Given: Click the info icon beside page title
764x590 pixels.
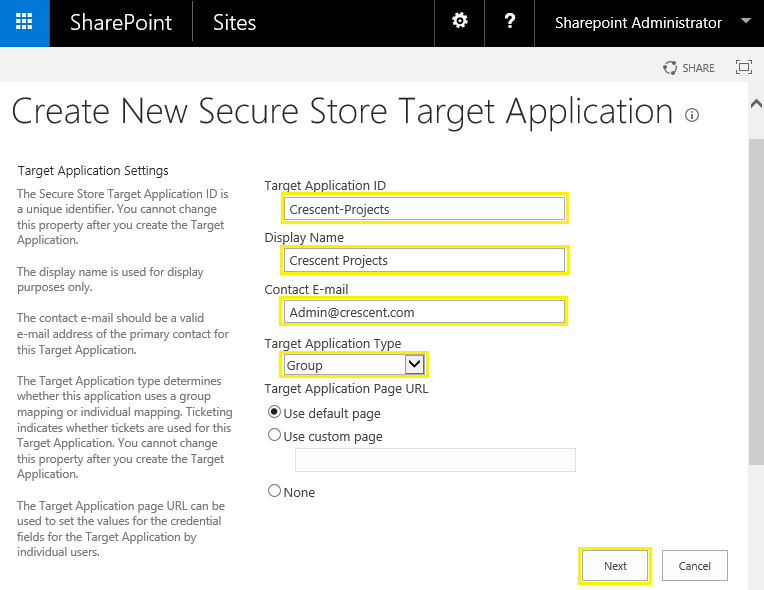Looking at the screenshot, I should (692, 115).
